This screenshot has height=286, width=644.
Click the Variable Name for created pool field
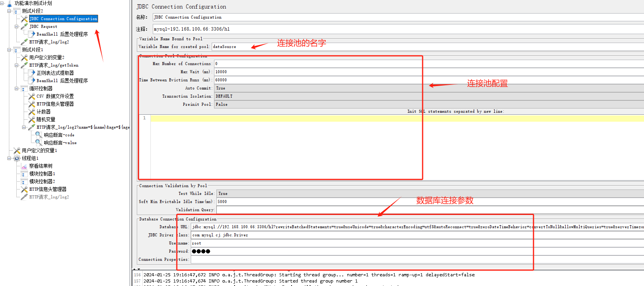(x=428, y=47)
